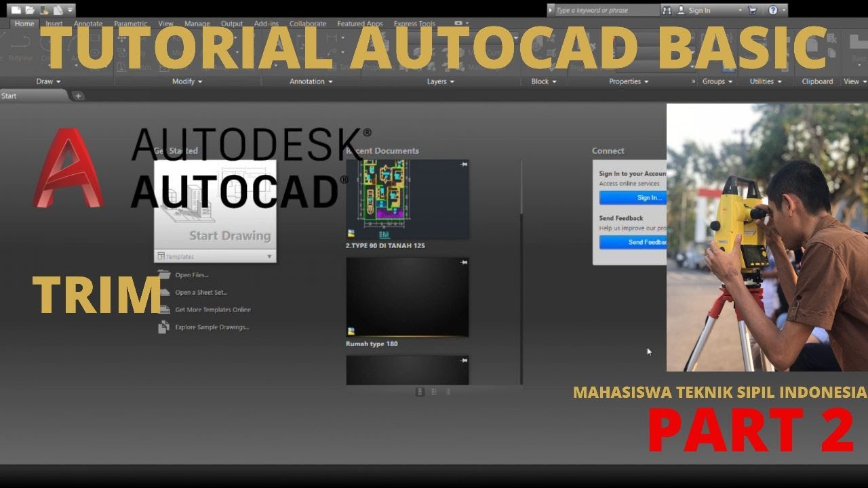868x488 pixels.
Task: Select the middle recent documents view icon
Action: pyautogui.click(x=434, y=392)
